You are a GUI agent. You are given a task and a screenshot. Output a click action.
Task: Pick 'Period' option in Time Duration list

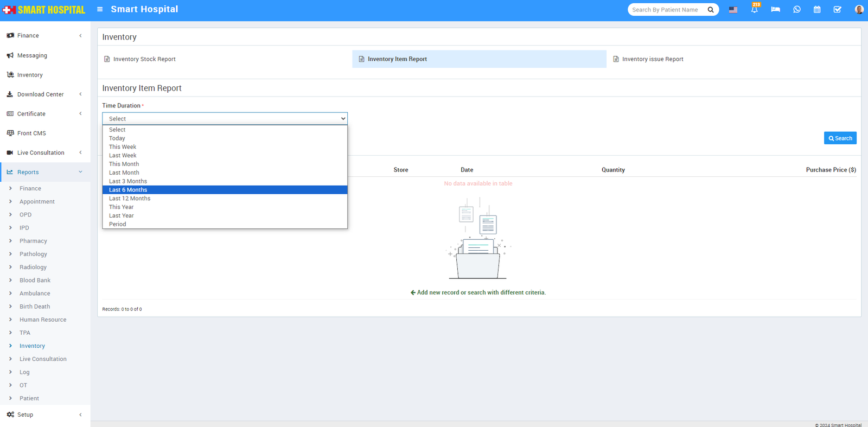pyautogui.click(x=118, y=224)
